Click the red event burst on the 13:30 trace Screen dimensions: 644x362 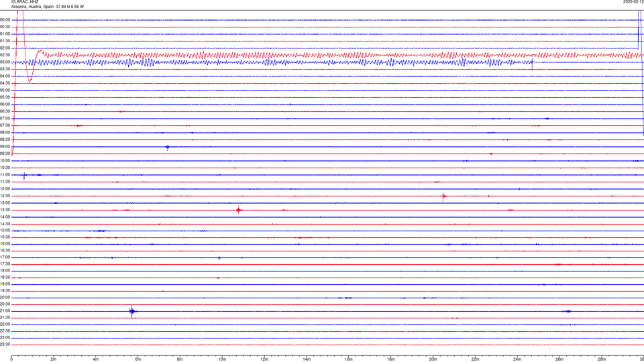239,210
